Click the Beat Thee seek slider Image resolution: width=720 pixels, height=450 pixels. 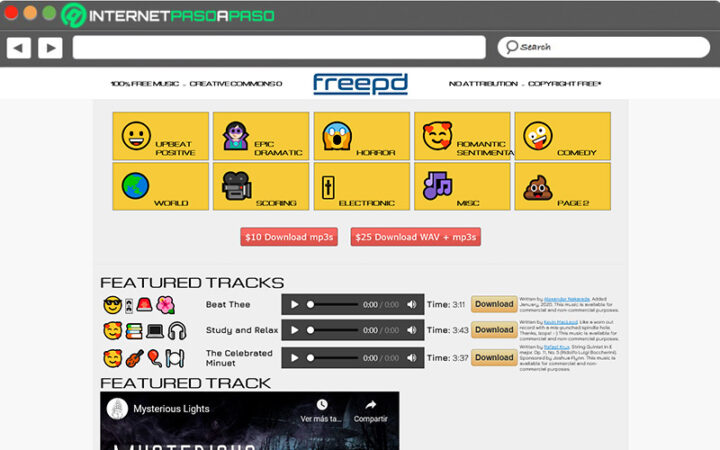[x=332, y=304]
